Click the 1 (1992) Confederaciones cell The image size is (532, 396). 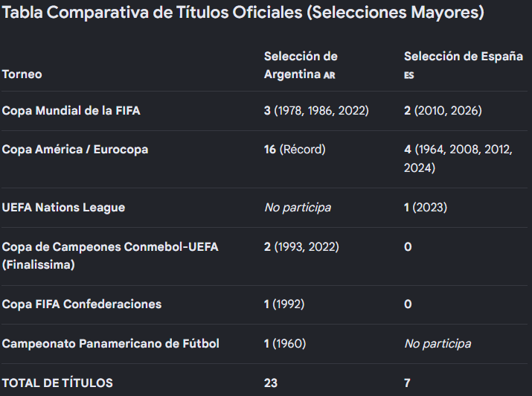coord(284,304)
